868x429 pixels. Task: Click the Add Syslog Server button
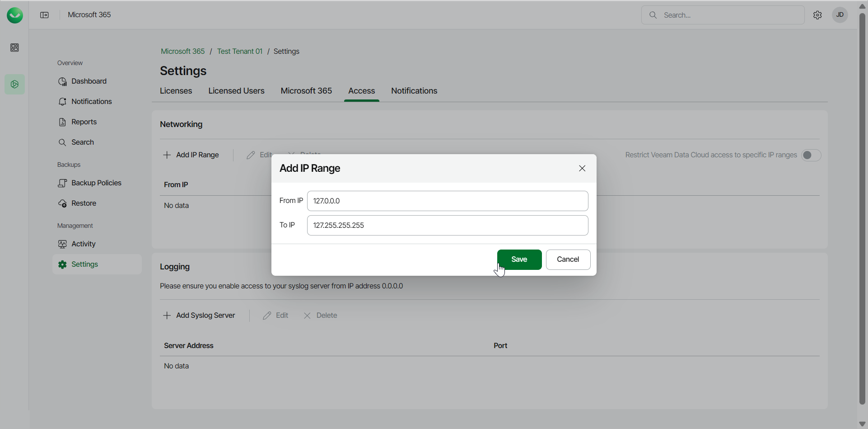point(199,316)
